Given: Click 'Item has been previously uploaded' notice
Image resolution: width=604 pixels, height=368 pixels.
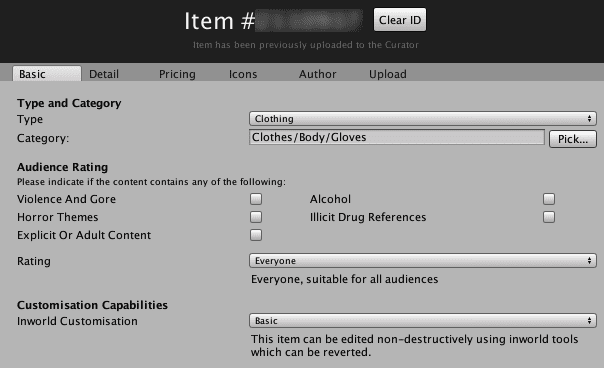Looking at the screenshot, I should point(305,45).
